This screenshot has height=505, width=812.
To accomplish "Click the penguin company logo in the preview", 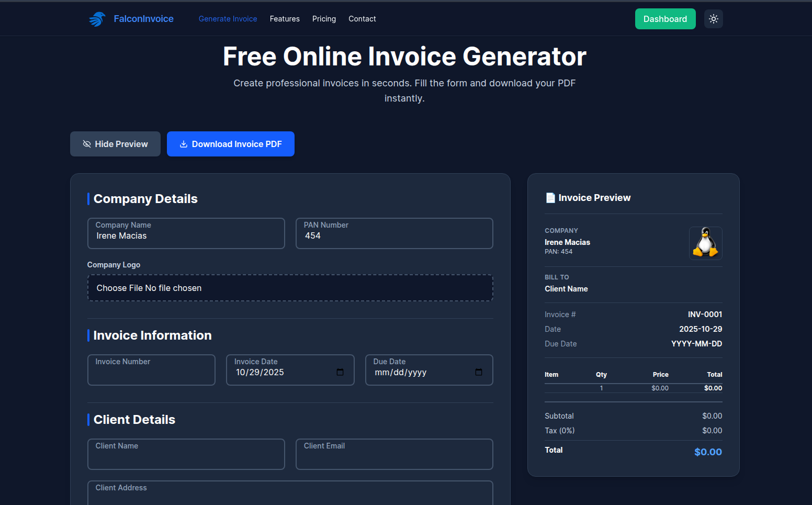I will 705,243.
